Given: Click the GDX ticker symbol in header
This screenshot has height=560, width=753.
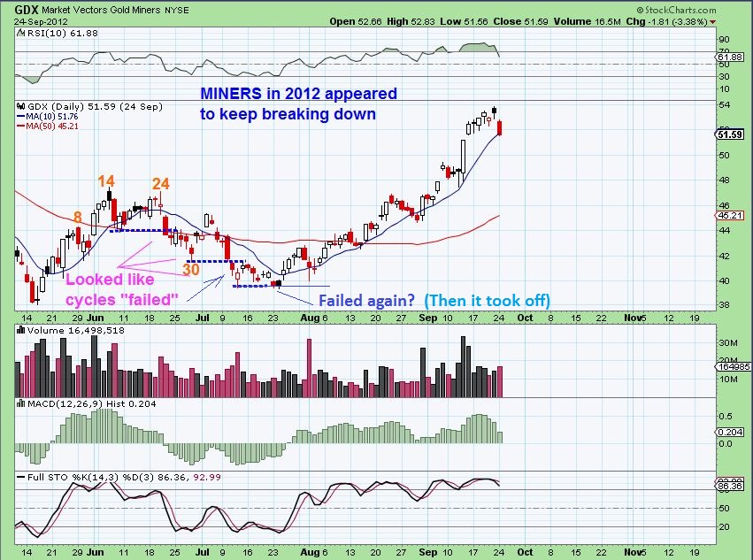Looking at the screenshot, I should [27, 10].
